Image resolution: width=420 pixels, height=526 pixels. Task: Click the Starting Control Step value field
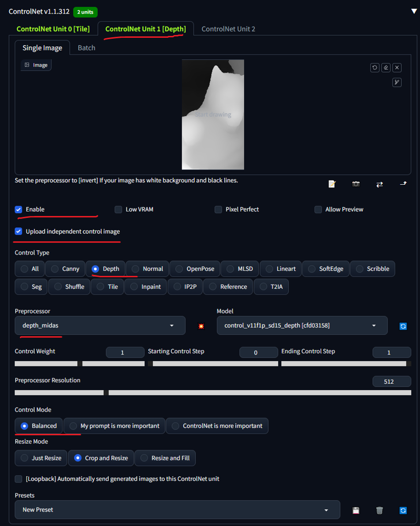pos(258,353)
